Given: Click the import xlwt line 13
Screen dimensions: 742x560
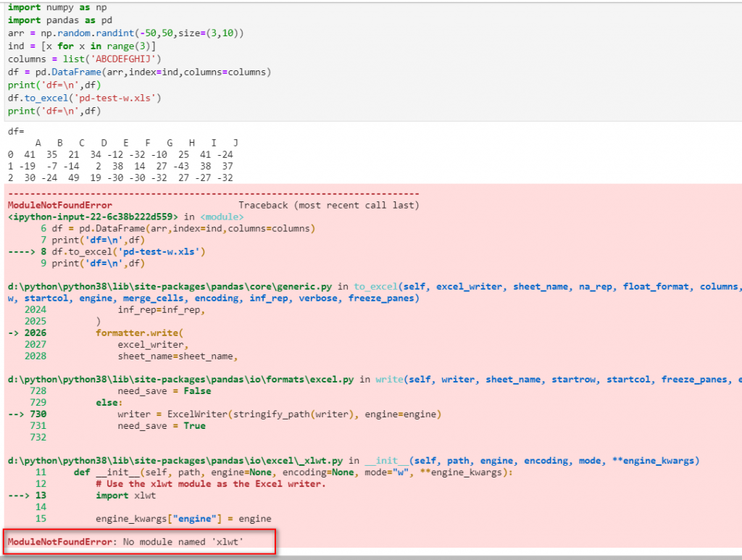Looking at the screenshot, I should 125,495.
